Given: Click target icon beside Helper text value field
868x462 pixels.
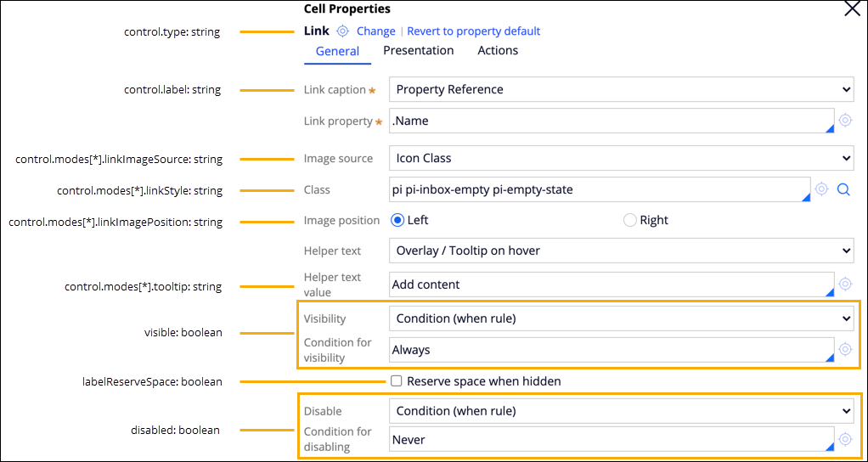Looking at the screenshot, I should point(845,284).
